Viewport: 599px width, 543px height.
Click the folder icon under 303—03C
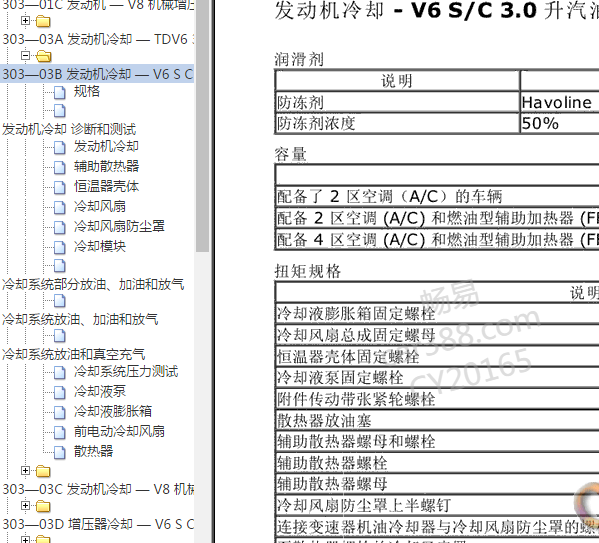point(43,507)
